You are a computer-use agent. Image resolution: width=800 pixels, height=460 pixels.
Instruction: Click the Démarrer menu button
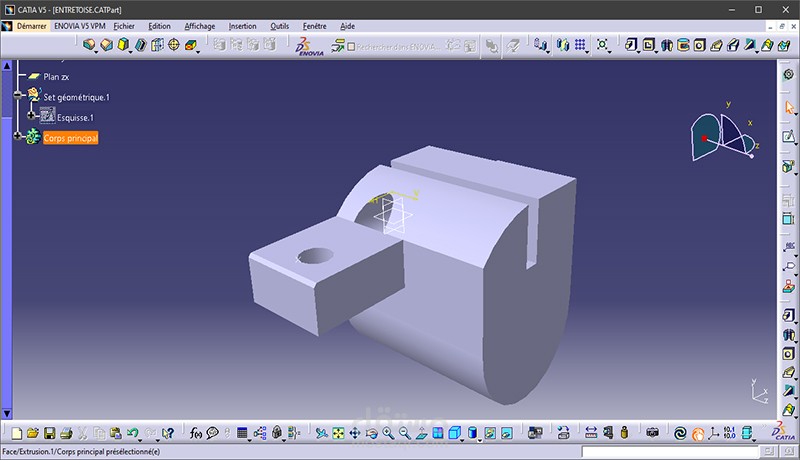31,26
